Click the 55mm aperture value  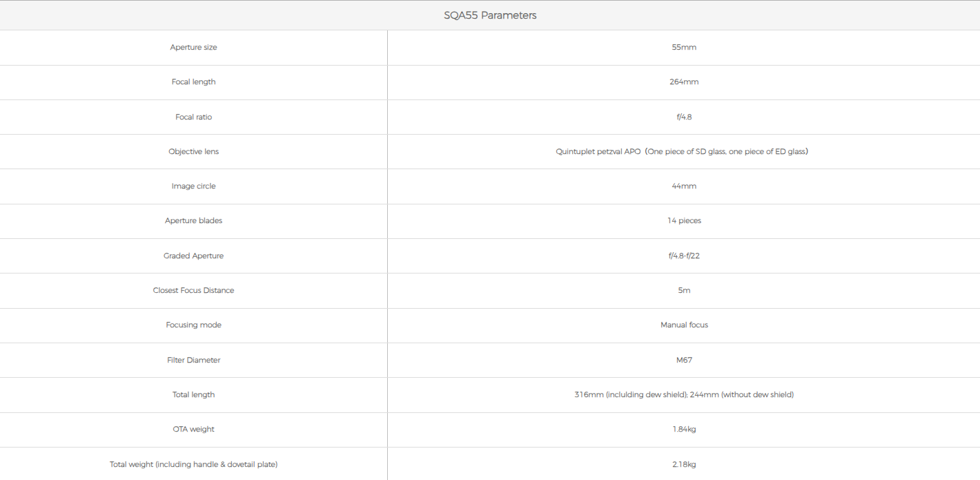coord(684,47)
